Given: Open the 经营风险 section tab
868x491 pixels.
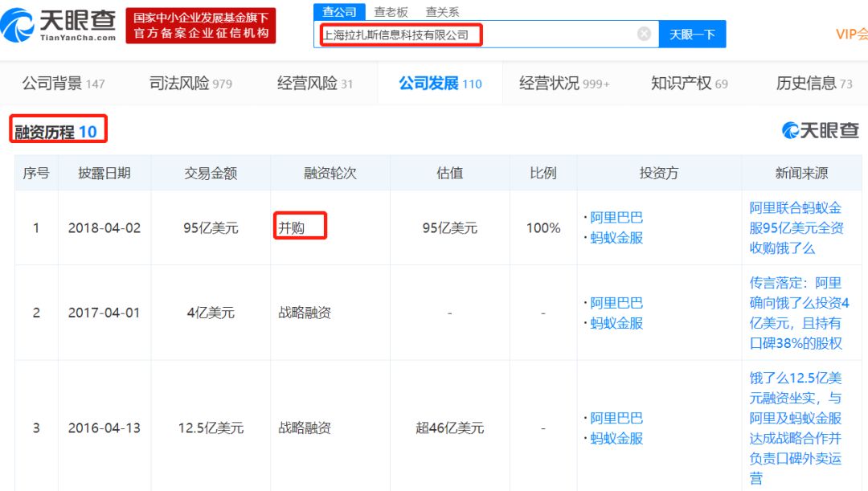Looking at the screenshot, I should (x=308, y=82).
